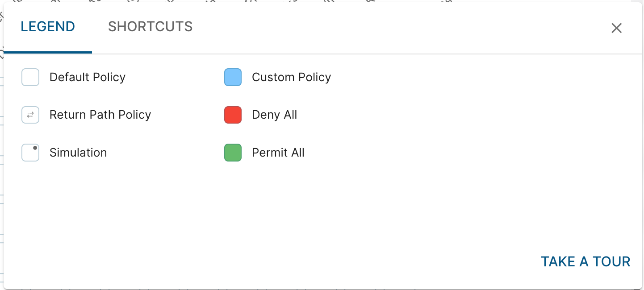The image size is (644, 290).
Task: Click the red Deny All swatch
Action: (233, 115)
